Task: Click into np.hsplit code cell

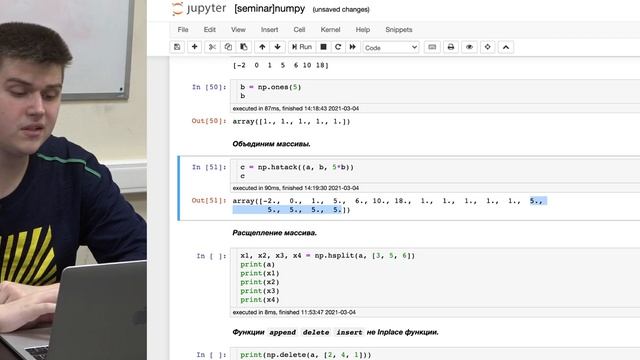Action: (435, 278)
